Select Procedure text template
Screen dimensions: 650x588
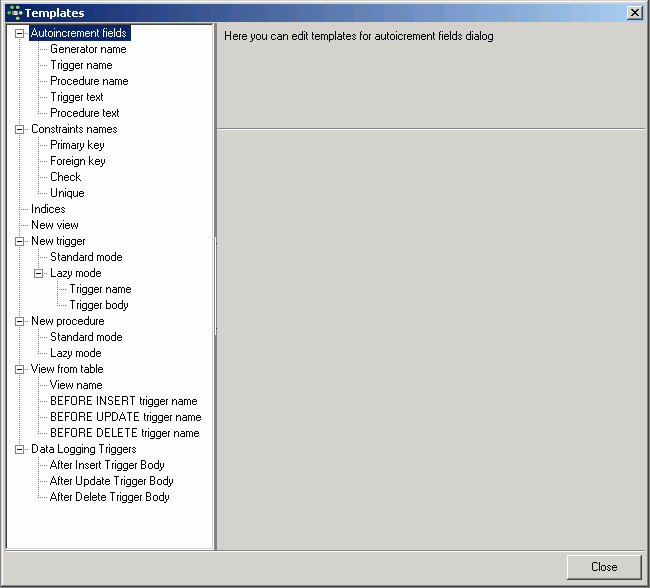pyautogui.click(x=85, y=113)
